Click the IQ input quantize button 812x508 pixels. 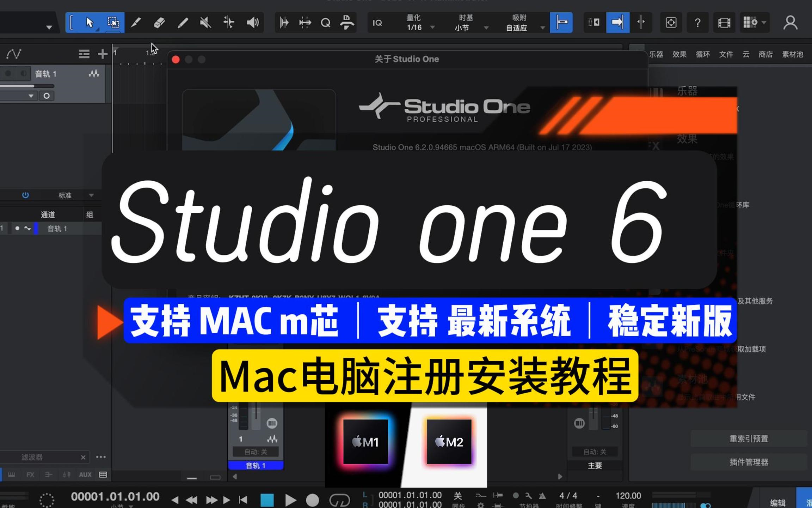point(377,23)
